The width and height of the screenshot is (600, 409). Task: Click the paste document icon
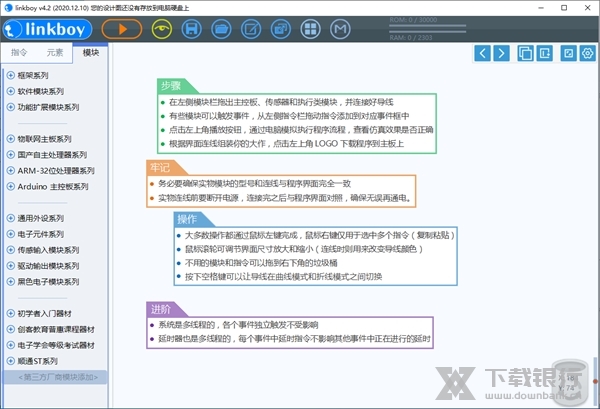pos(545,53)
